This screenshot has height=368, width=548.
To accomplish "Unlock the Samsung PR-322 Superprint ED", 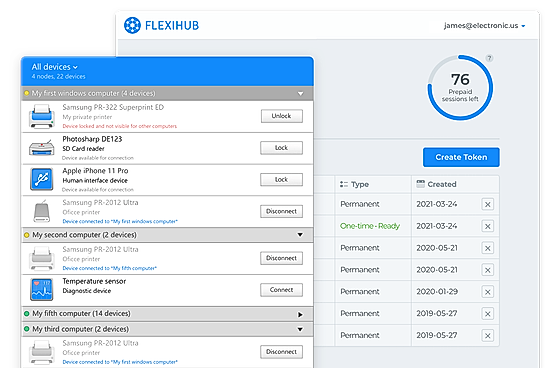I will [x=282, y=116].
